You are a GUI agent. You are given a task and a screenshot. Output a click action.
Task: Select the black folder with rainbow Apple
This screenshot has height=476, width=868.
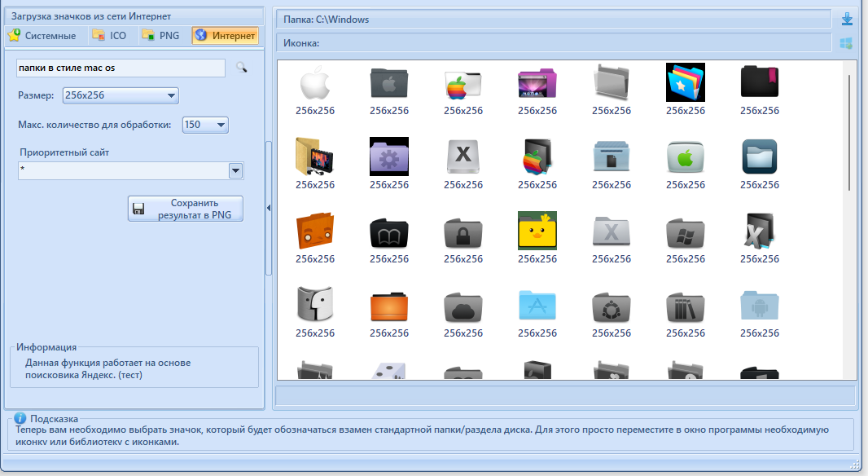537,156
